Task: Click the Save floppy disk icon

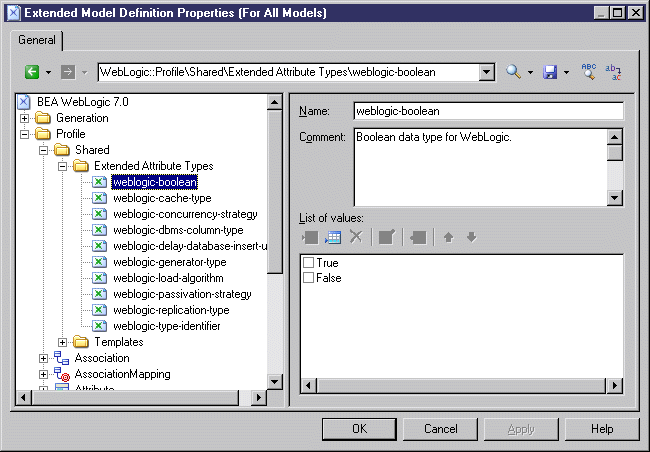Action: coord(550,72)
